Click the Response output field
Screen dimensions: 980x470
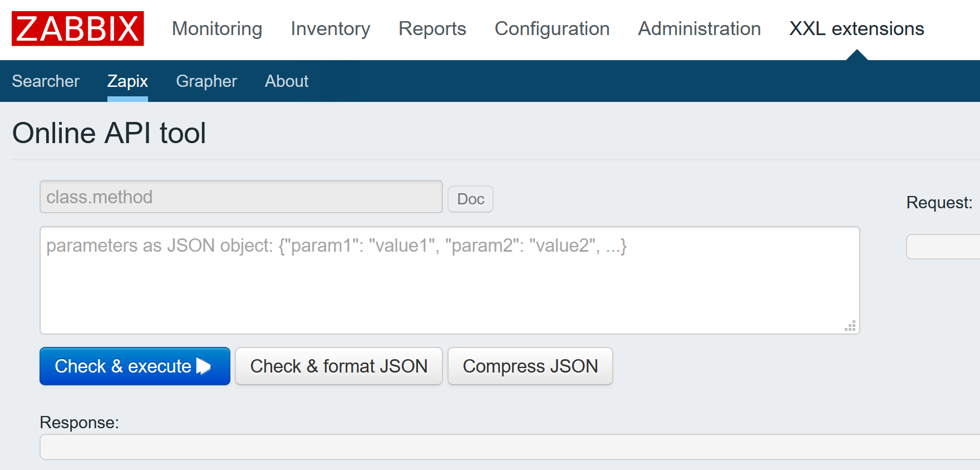coord(510,447)
